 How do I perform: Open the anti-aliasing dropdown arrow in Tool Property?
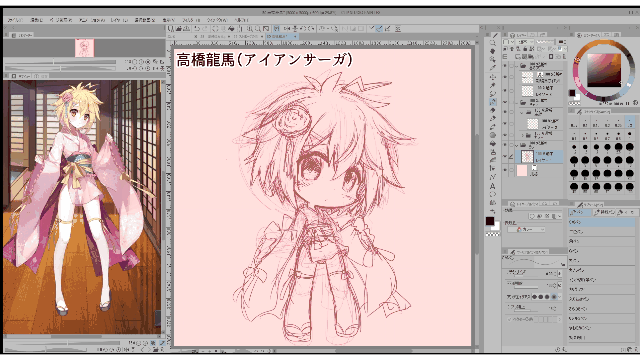560,297
